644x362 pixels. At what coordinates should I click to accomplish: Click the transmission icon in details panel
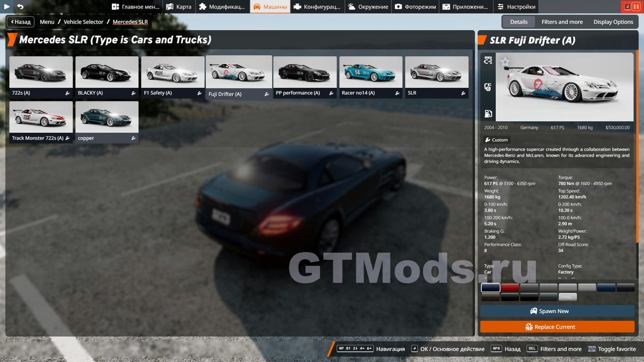tap(488, 87)
